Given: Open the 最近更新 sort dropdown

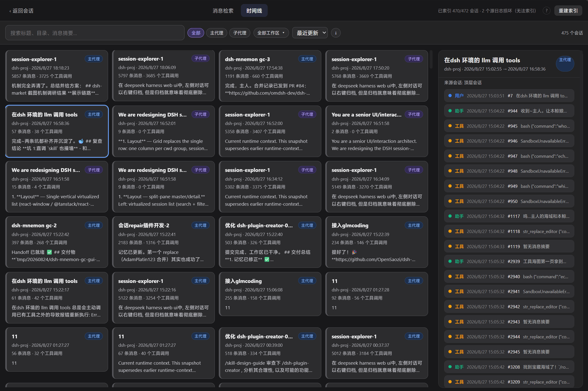Looking at the screenshot, I should click(x=310, y=33).
